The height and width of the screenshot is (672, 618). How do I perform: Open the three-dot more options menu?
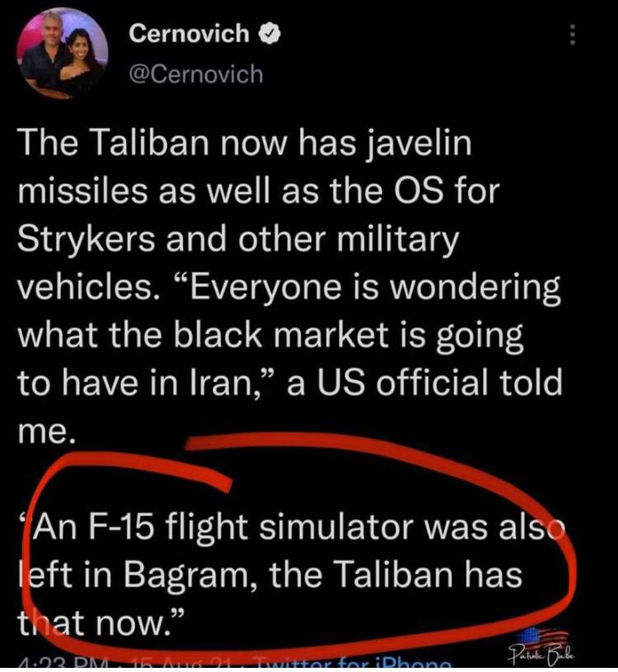[571, 35]
